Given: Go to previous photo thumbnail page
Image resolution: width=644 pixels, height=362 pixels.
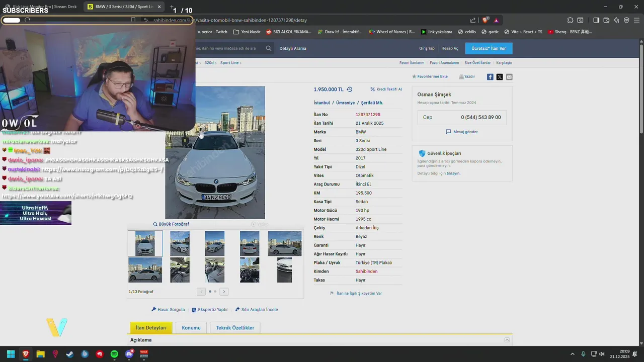Looking at the screenshot, I should point(201,292).
